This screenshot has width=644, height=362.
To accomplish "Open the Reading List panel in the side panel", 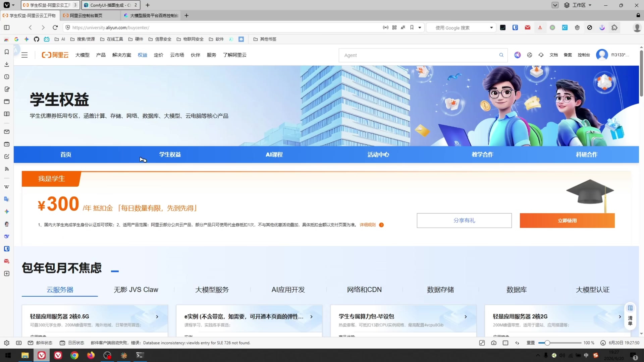I will tap(6, 114).
